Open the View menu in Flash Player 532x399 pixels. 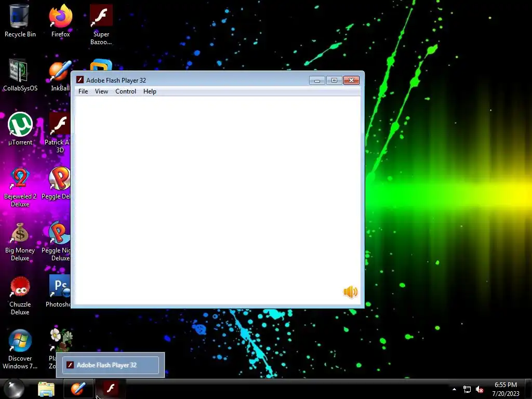click(x=101, y=91)
